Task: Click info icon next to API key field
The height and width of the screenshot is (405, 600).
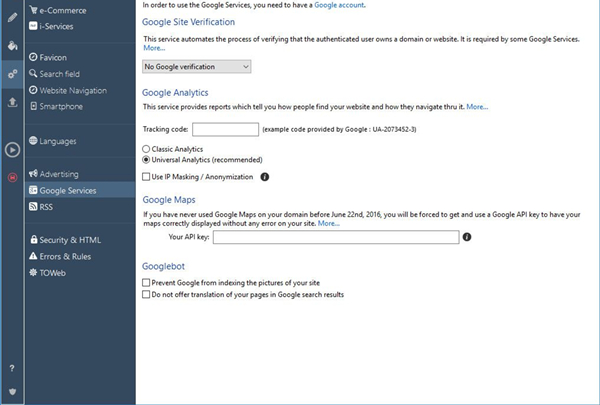Action: pyautogui.click(x=467, y=237)
